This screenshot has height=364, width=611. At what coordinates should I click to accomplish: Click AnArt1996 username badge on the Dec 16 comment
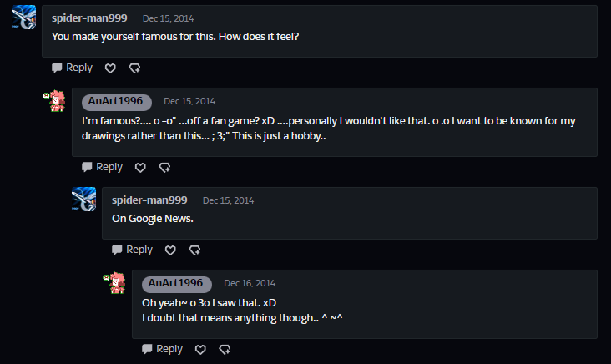coord(175,283)
